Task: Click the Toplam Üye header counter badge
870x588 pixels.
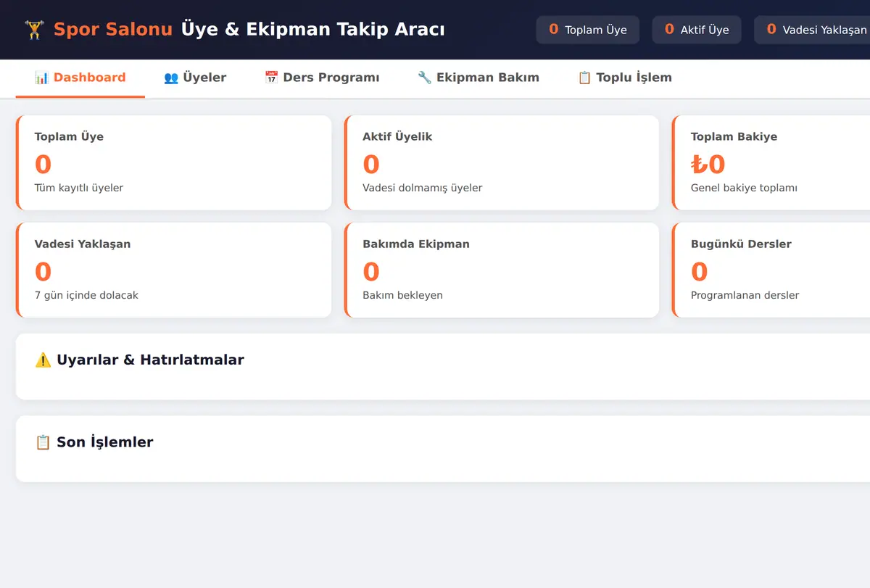Action: [x=588, y=30]
